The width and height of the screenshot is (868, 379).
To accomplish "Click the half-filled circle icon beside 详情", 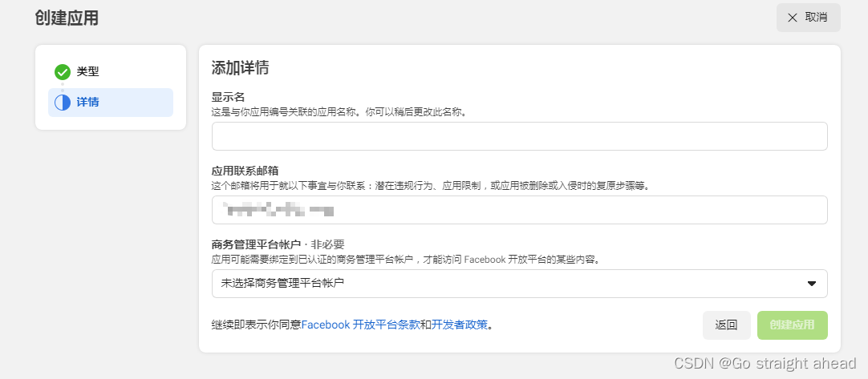I will coord(62,103).
